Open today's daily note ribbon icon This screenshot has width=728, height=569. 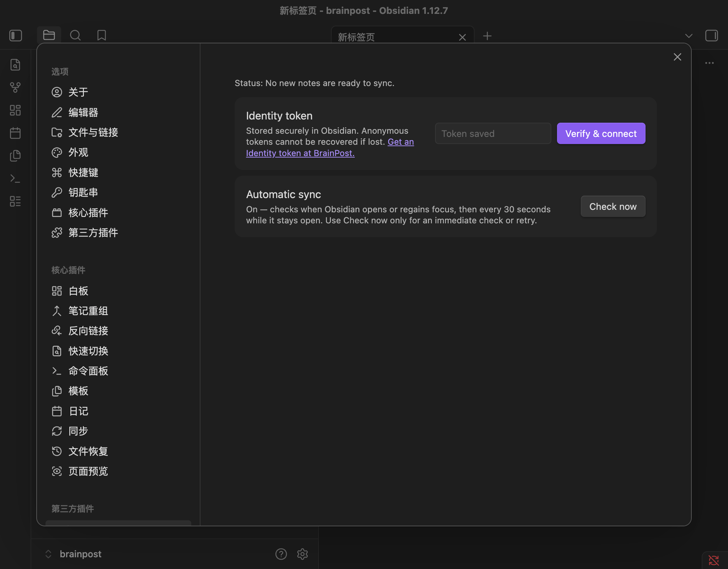point(15,133)
